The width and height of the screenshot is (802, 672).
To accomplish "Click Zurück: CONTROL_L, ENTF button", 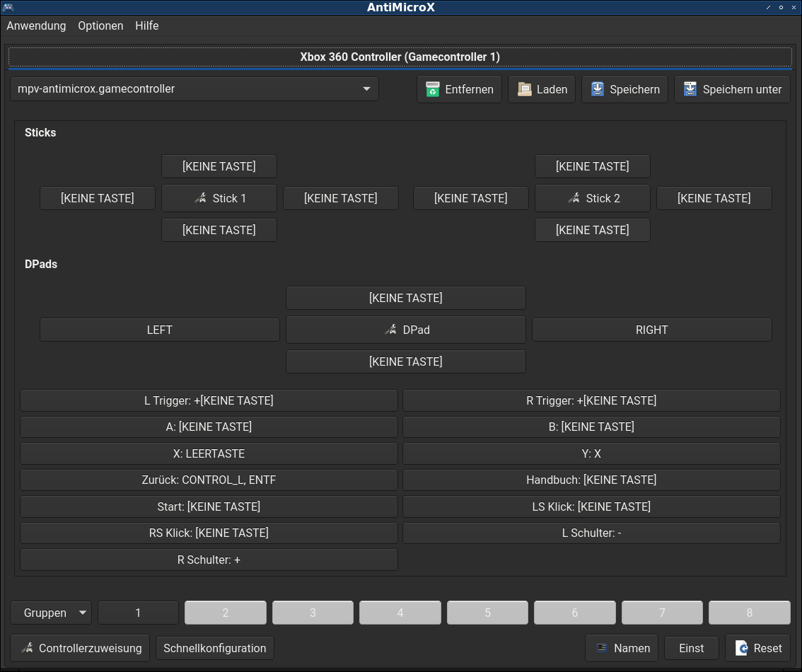I will (x=209, y=480).
